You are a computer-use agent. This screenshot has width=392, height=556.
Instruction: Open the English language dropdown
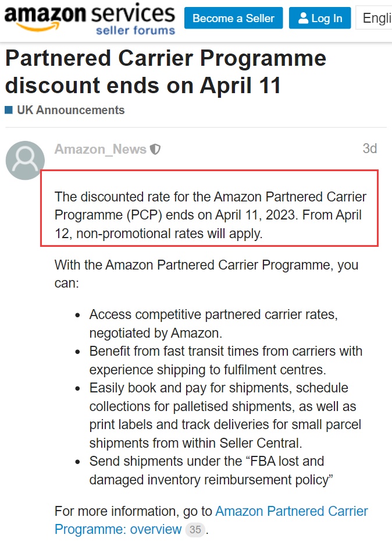click(x=374, y=17)
